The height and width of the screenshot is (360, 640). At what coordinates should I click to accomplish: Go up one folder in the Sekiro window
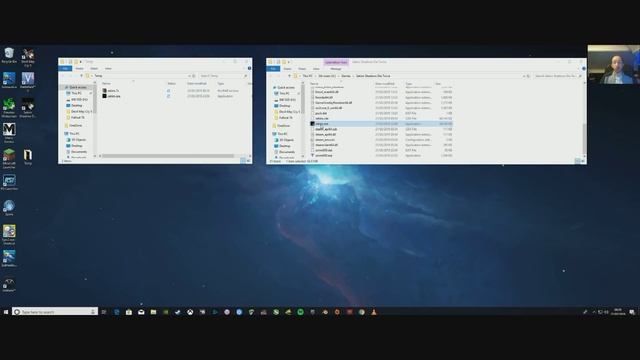click(289, 76)
